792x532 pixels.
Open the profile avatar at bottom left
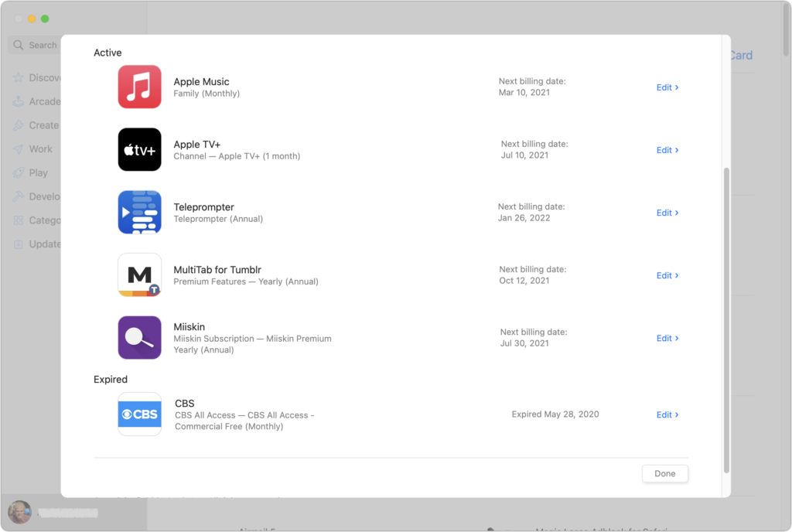(19, 512)
